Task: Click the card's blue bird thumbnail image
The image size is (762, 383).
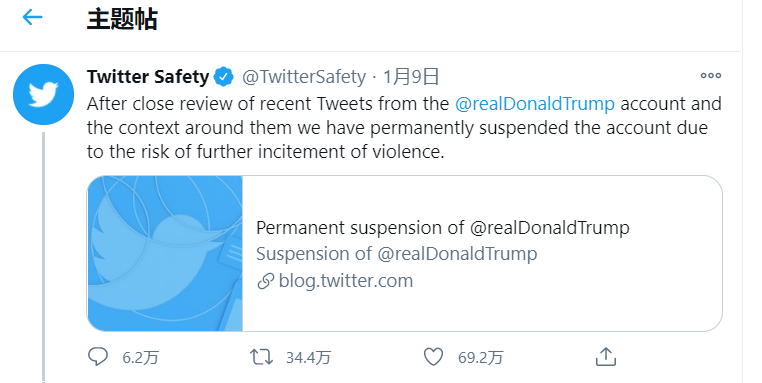Action: [x=165, y=254]
